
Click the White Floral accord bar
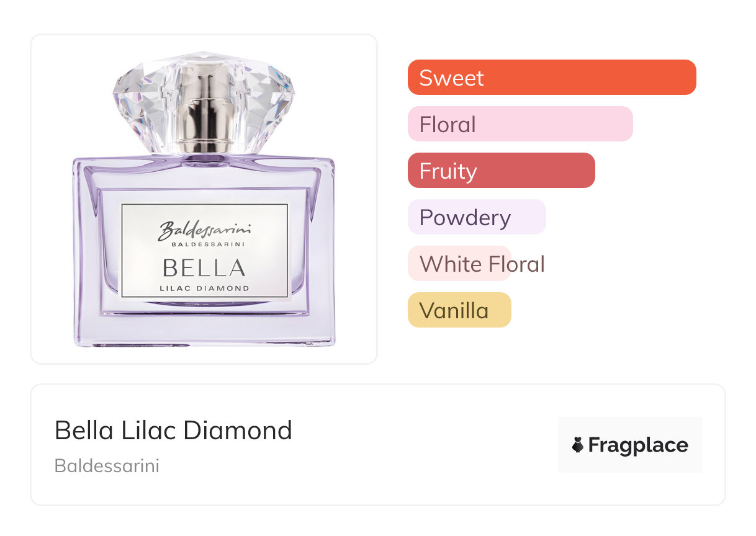pos(459,264)
